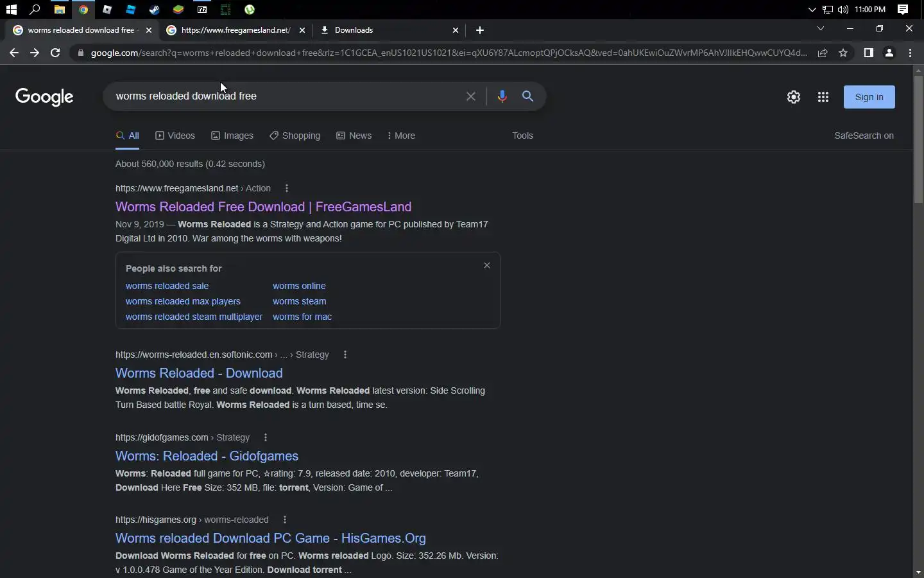The image size is (924, 578).
Task: Click the page vertical scrollbar thumb
Action: point(918,138)
